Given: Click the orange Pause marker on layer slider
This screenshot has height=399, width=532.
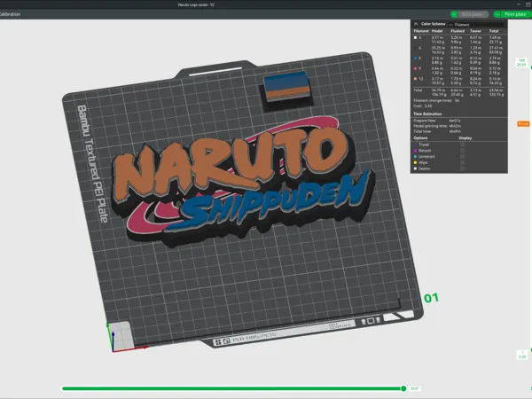Looking at the screenshot, I should coord(523,124).
